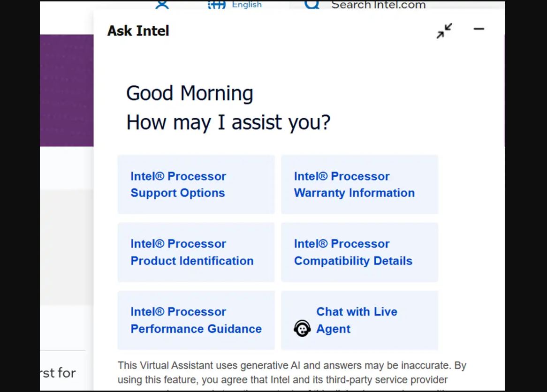Click the Ask Intel header title
This screenshot has width=547, height=392.
point(138,30)
